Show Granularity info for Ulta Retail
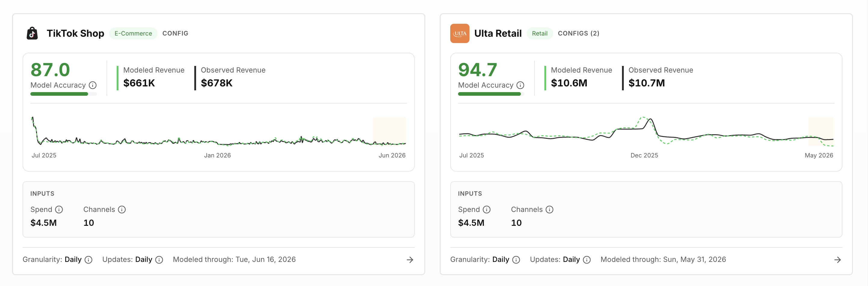Viewport: 868px width, 286px height. 516,260
